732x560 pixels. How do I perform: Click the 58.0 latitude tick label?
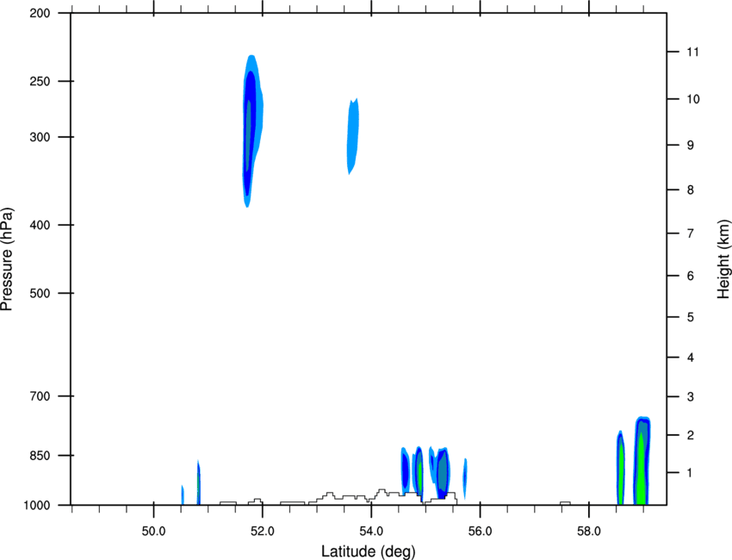(x=589, y=532)
